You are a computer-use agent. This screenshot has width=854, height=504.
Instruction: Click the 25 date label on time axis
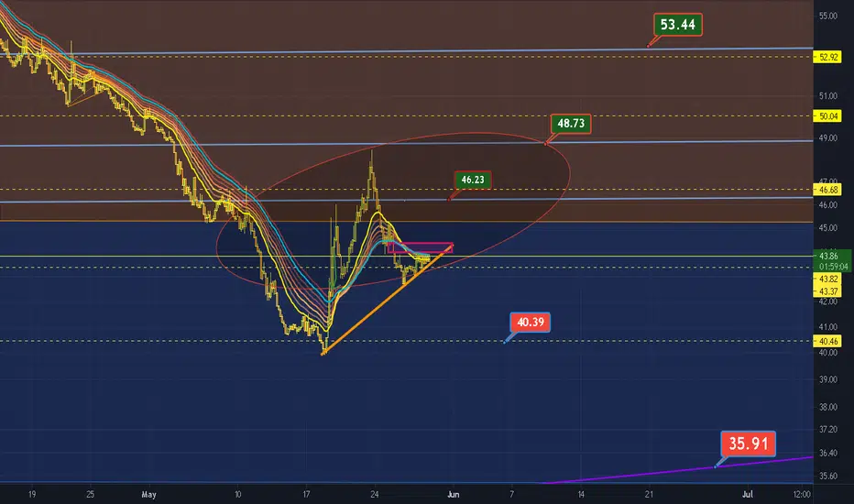tap(90, 495)
